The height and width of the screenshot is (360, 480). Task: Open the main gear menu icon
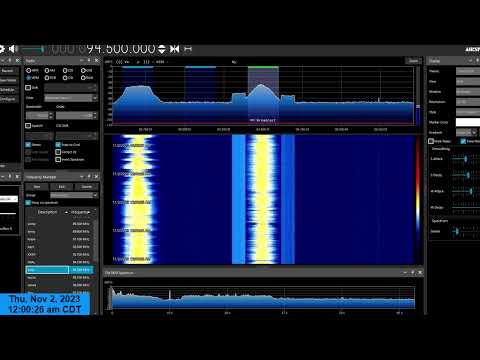coord(1,49)
